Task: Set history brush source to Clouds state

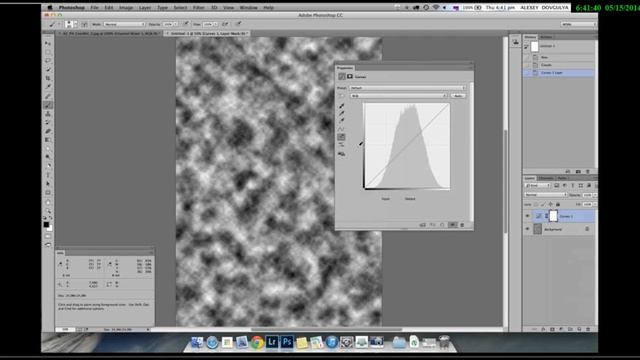Action: click(x=527, y=65)
